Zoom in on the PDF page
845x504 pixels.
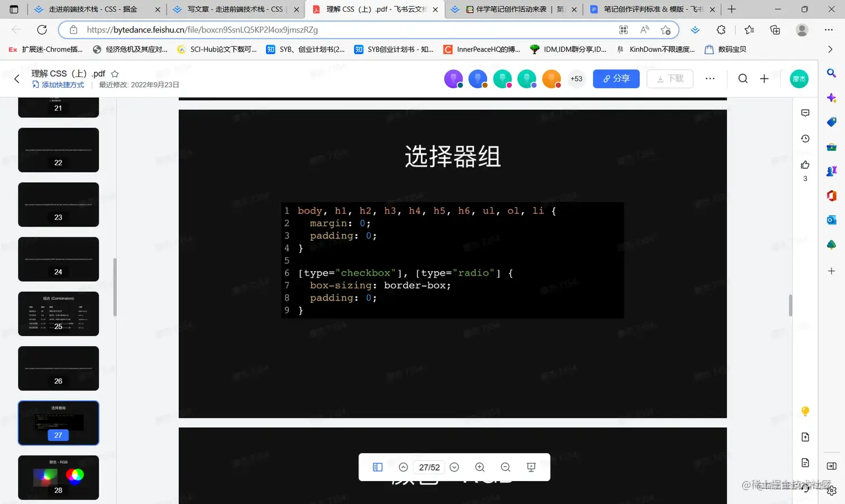tap(480, 467)
